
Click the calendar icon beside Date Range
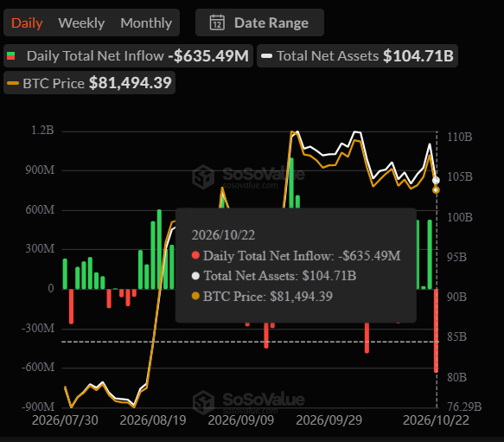(x=217, y=22)
